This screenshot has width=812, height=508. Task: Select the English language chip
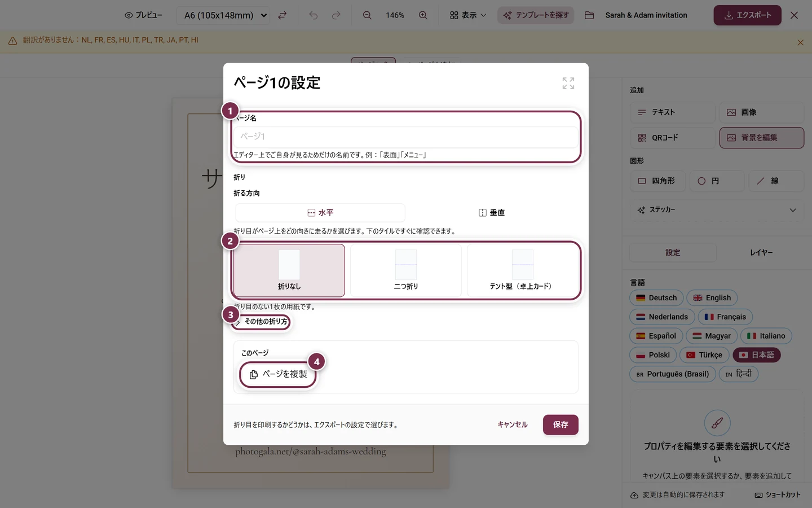coord(712,298)
